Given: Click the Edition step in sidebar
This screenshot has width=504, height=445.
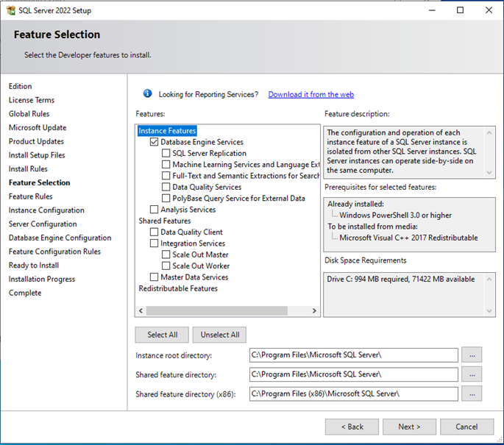Looking at the screenshot, I should [21, 86].
